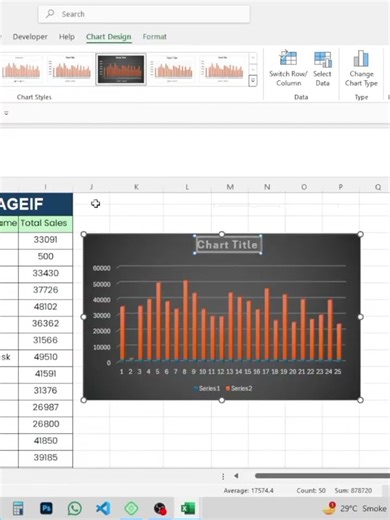Image resolution: width=390 pixels, height=520 pixels.
Task: Select cell containing 49510
Action: click(x=45, y=357)
